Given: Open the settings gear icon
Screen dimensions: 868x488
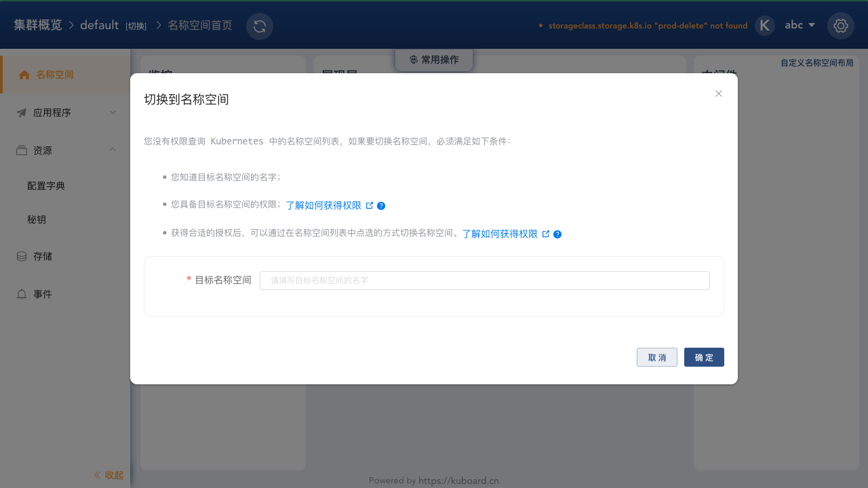Looking at the screenshot, I should point(841,26).
